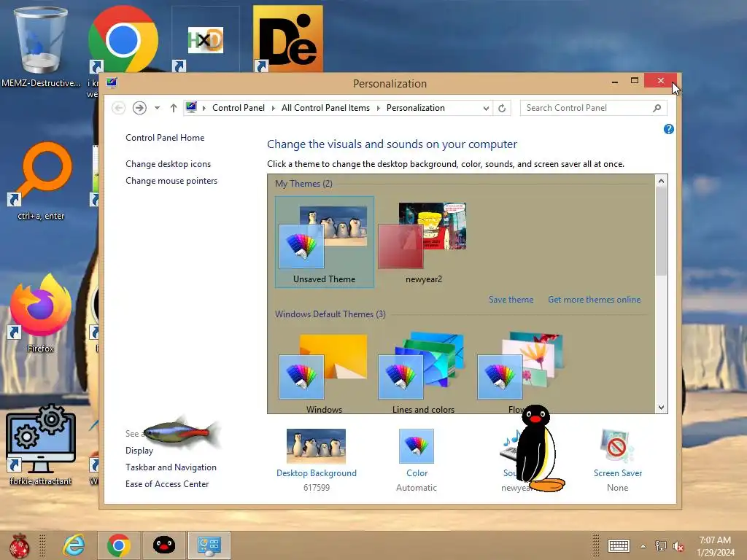Open the Screen Saver icon
747x560 pixels.
pyautogui.click(x=617, y=446)
